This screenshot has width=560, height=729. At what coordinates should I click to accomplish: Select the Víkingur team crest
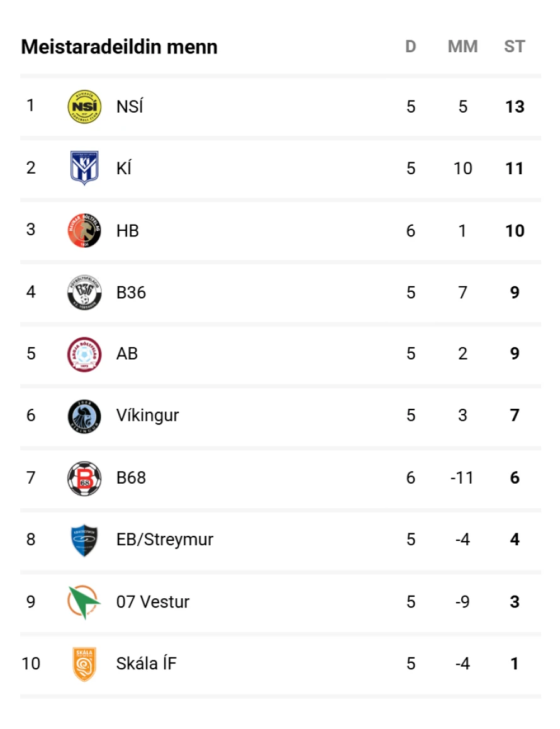tap(84, 416)
